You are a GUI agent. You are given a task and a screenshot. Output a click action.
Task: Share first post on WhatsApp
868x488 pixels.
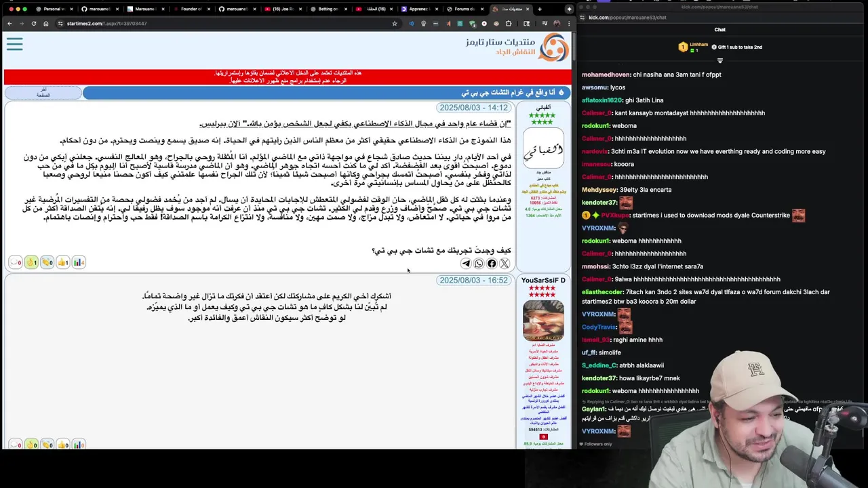pos(479,264)
